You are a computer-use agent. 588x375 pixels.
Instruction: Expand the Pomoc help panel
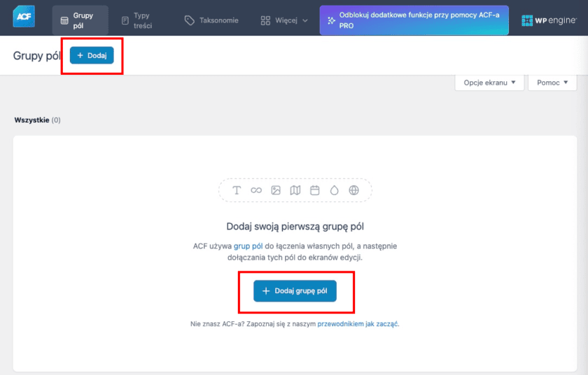tap(552, 83)
